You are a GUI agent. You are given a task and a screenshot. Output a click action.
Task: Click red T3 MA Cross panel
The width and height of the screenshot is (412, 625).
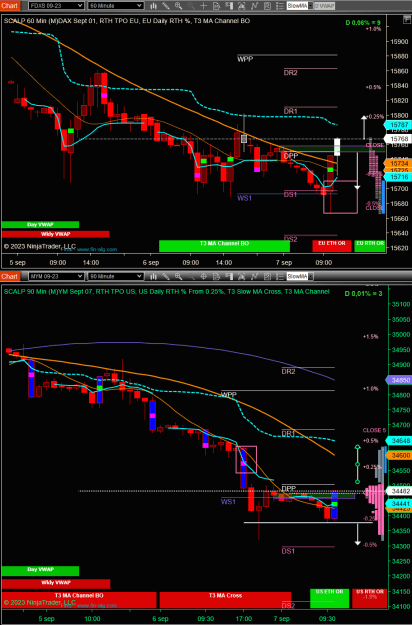[225, 600]
